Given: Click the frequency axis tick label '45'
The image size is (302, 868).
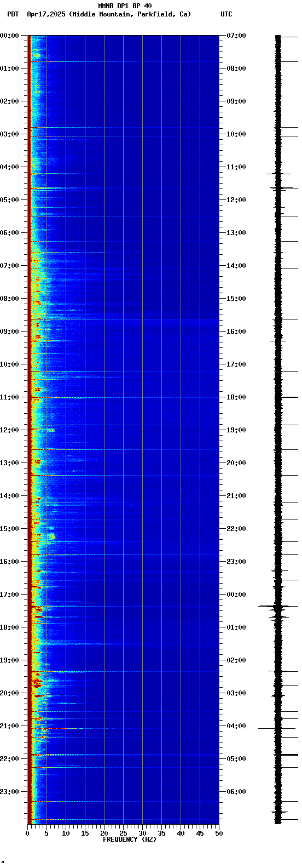Looking at the screenshot, I should coord(200,833).
